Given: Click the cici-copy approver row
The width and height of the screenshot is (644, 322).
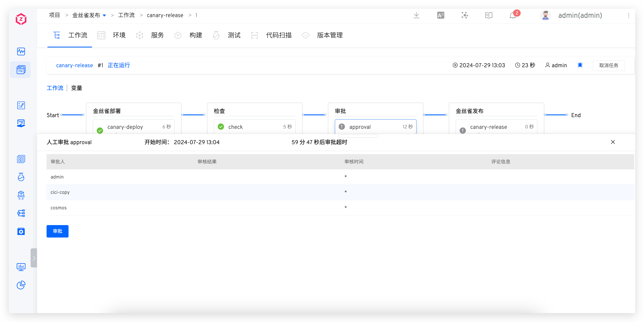Looking at the screenshot, I should tap(340, 192).
